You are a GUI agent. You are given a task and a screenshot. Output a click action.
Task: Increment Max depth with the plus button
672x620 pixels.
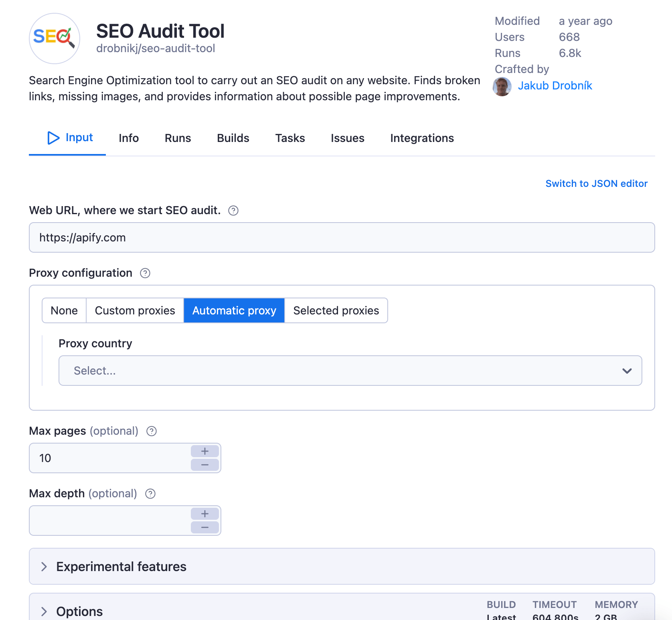[x=205, y=514]
